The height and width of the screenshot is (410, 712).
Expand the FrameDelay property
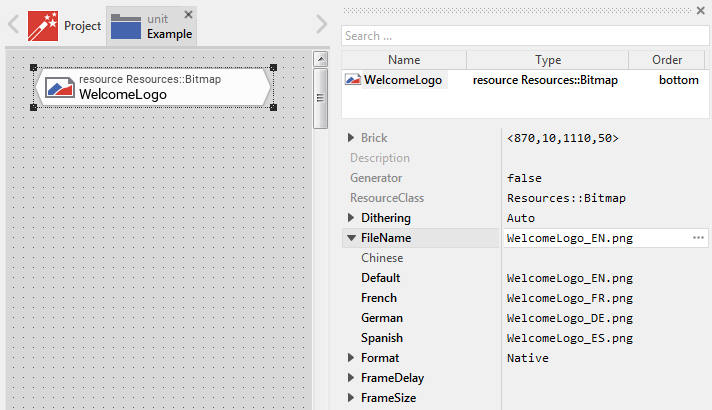[x=350, y=378]
